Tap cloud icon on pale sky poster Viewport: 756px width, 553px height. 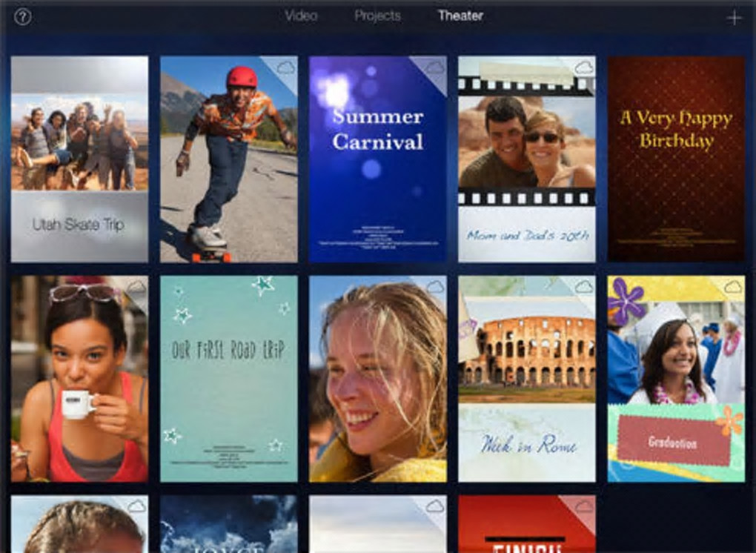(x=435, y=506)
